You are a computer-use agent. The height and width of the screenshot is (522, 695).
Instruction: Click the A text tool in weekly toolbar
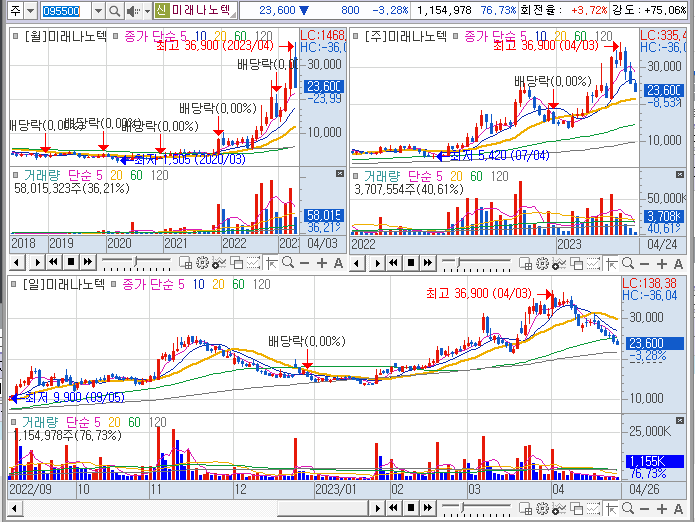pyautogui.click(x=678, y=264)
